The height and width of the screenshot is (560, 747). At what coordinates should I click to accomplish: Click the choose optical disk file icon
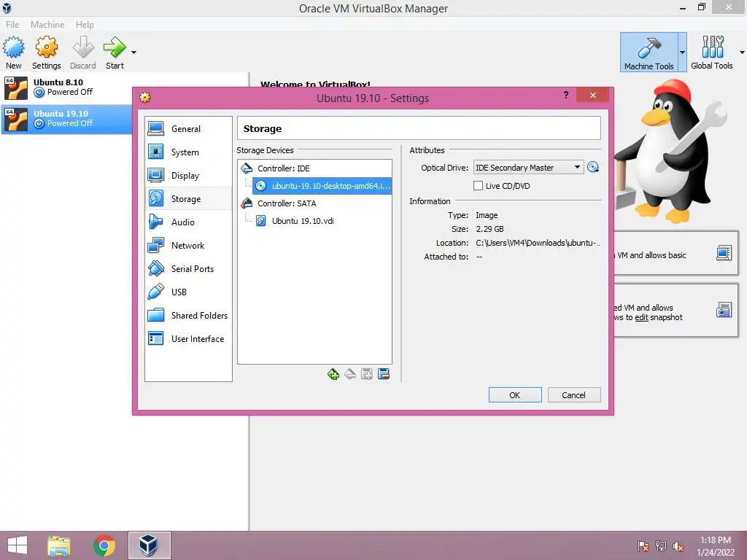[593, 167]
